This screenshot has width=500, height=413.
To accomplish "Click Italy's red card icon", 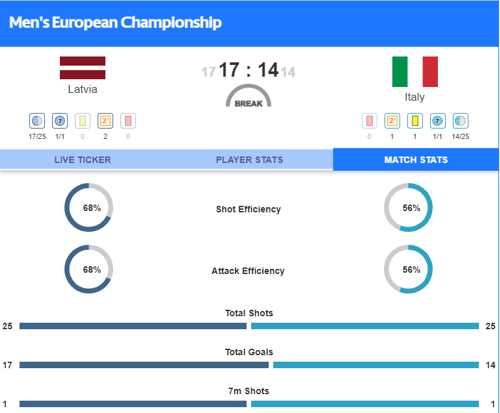I will [369, 121].
